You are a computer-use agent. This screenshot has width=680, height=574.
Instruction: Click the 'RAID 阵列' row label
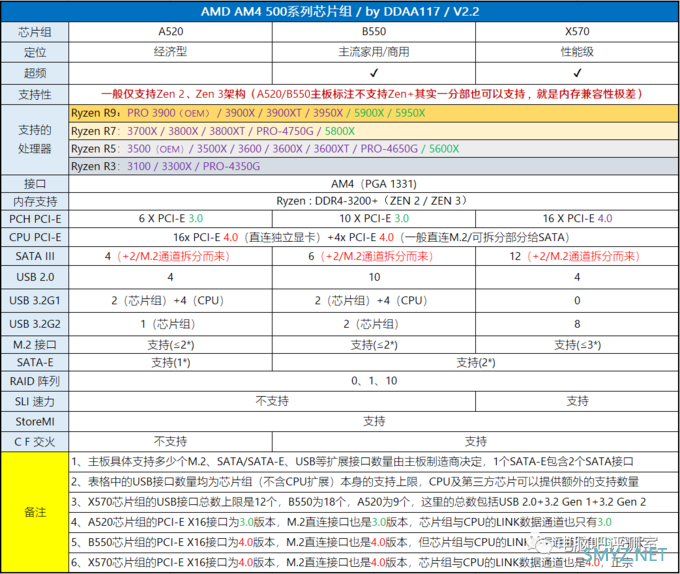tap(35, 382)
